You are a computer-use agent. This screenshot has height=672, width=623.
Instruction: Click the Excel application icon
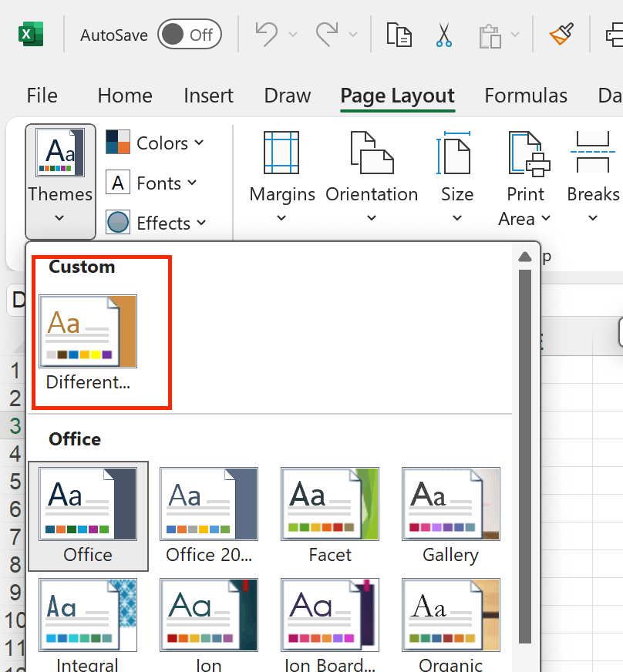[x=31, y=34]
